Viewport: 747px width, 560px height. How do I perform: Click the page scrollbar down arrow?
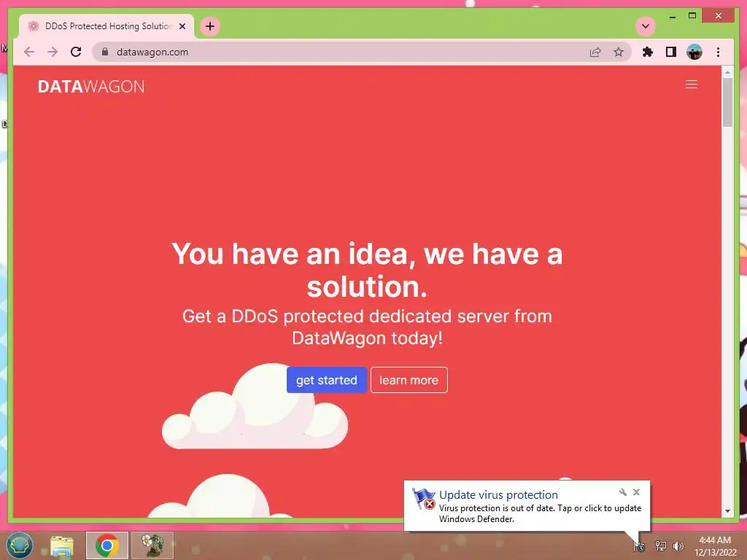tap(727, 511)
